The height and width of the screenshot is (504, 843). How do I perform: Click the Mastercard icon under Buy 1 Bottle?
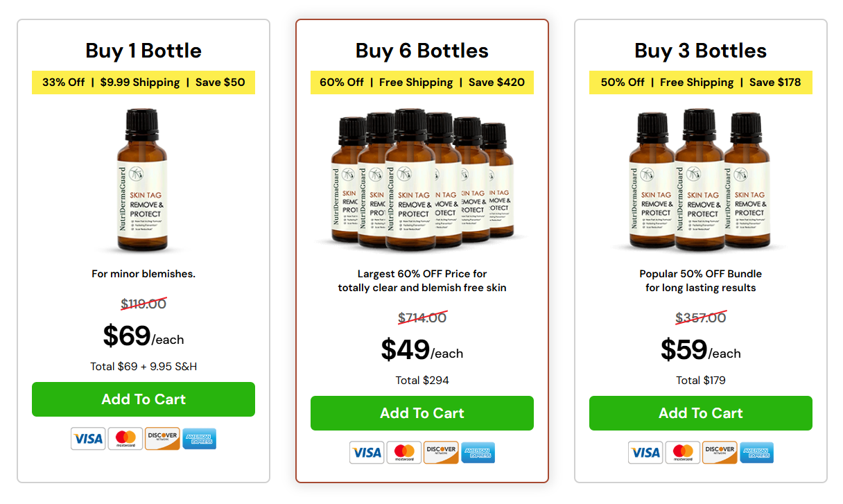(125, 438)
